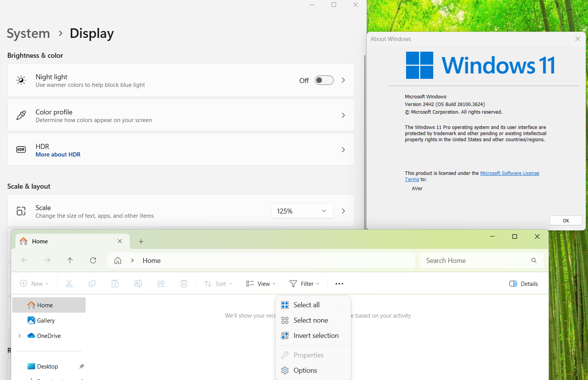Open the Sort dropdown
This screenshot has height=380, width=588.
click(x=218, y=284)
